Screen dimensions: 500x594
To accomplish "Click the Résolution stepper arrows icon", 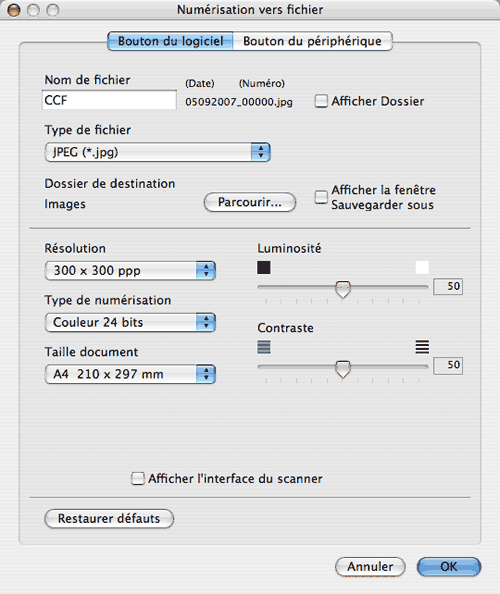I will [206, 270].
